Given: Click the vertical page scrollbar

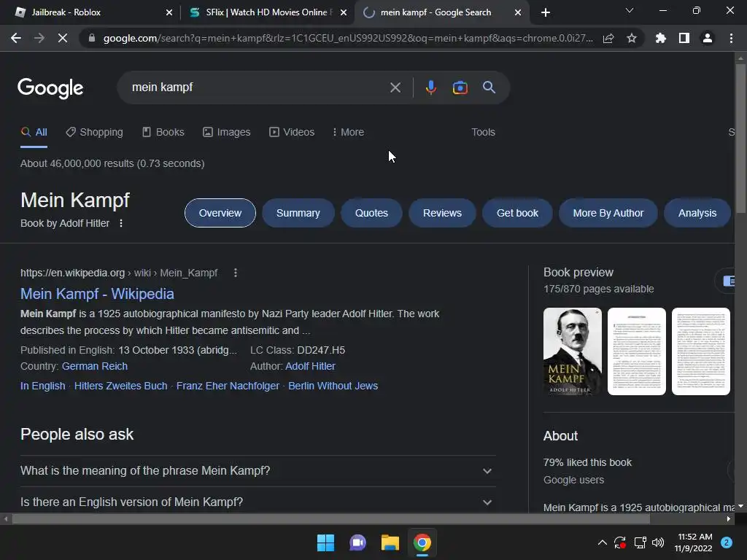Looking at the screenshot, I should click(740, 138).
